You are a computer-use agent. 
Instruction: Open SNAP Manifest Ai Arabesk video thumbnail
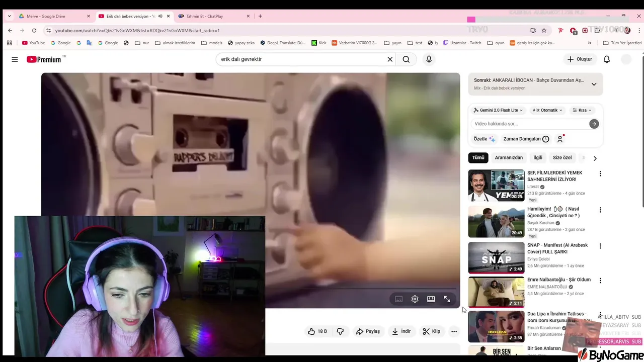click(x=496, y=258)
